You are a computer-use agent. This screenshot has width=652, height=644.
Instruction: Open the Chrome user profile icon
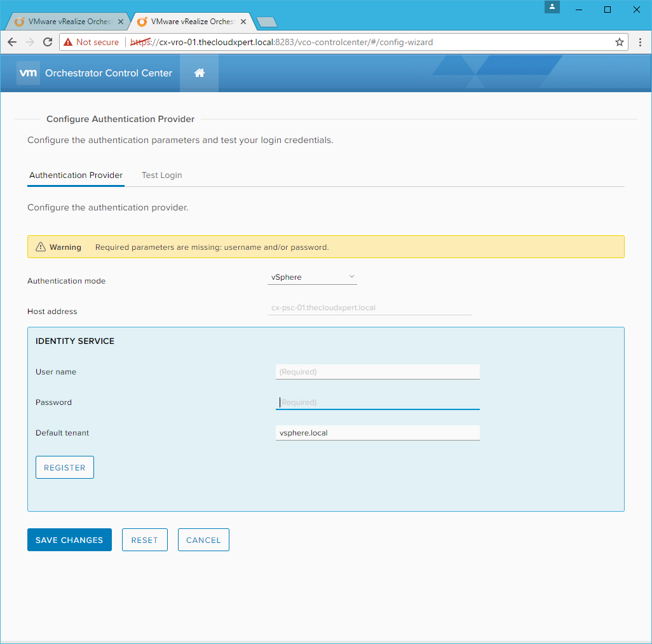(552, 7)
